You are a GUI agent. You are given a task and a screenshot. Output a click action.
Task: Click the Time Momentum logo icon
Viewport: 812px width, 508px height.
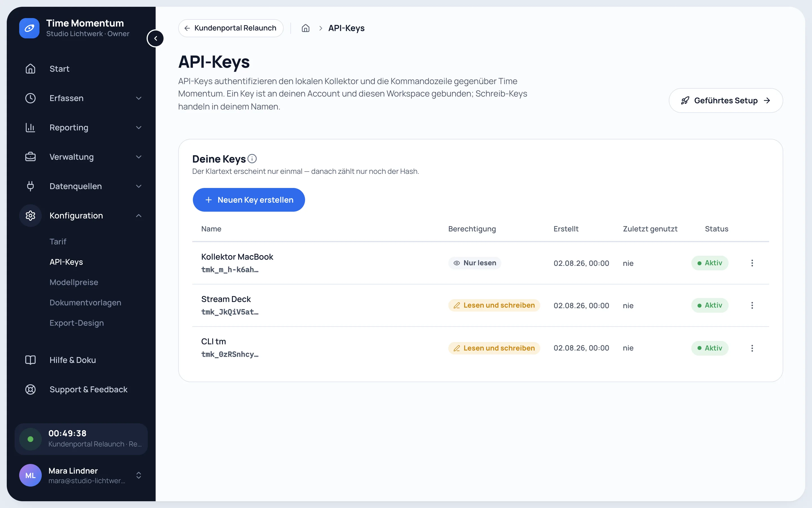click(29, 28)
